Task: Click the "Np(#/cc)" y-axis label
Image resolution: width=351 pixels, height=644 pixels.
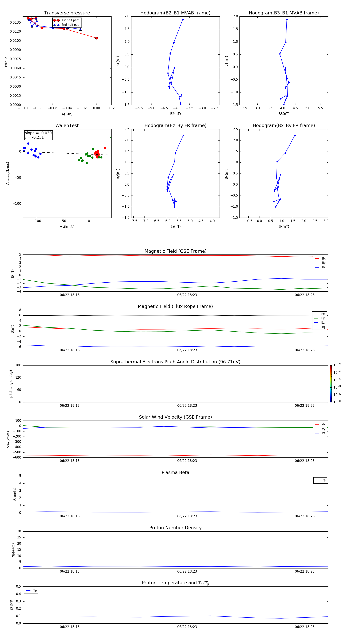Action: click(x=13, y=550)
